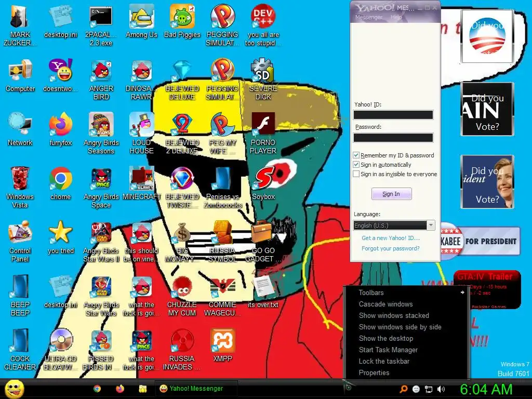Open the RUSSIA INVADES radiation icon
The height and width of the screenshot is (399, 532).
click(x=182, y=350)
